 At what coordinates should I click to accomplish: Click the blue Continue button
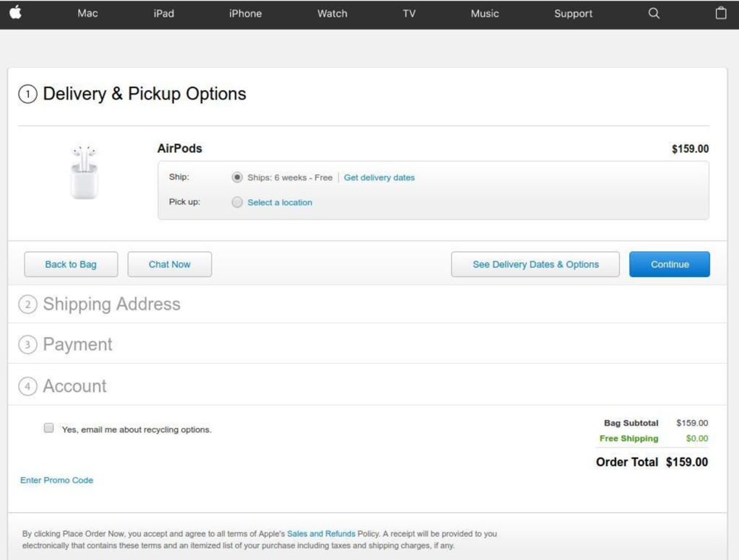(x=669, y=264)
